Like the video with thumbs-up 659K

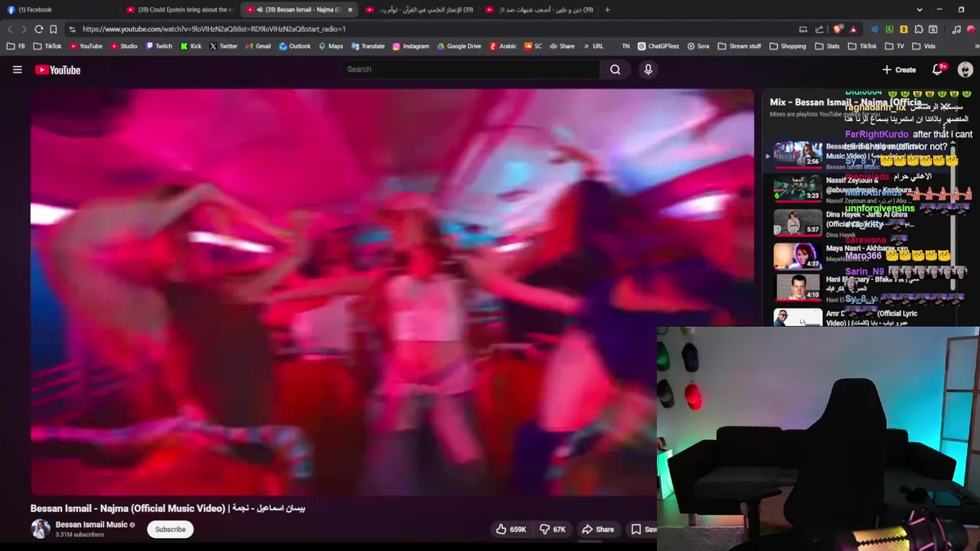[x=511, y=529]
